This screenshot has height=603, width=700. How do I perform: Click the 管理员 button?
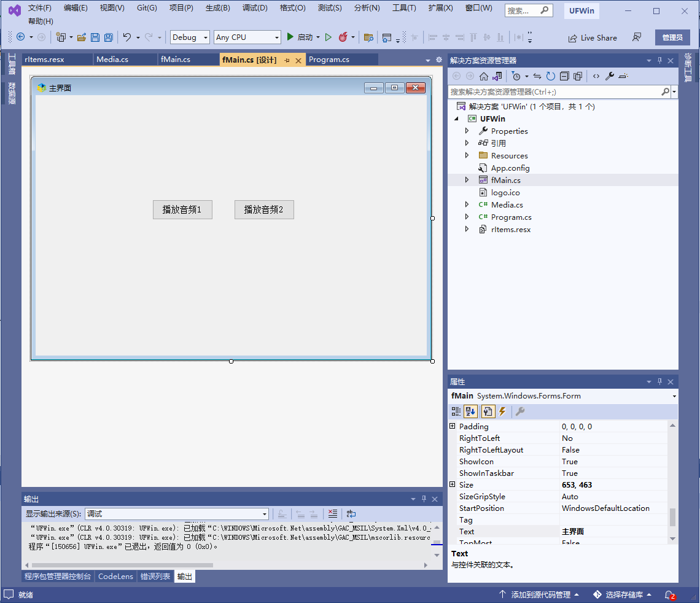click(672, 37)
